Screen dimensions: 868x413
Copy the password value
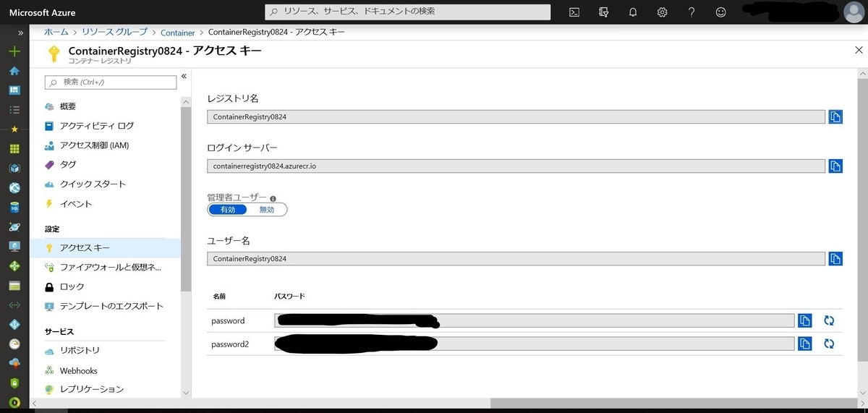coord(805,320)
